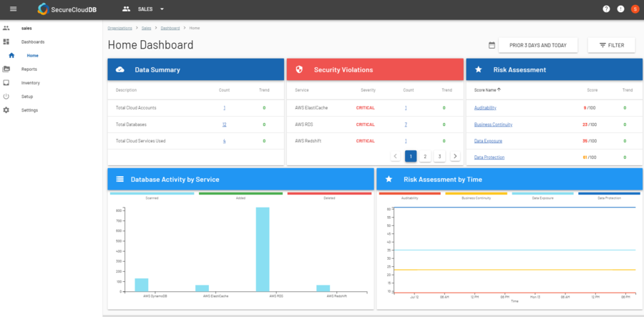644x317 pixels.
Task: Click the info alert icon in header
Action: 620,9
